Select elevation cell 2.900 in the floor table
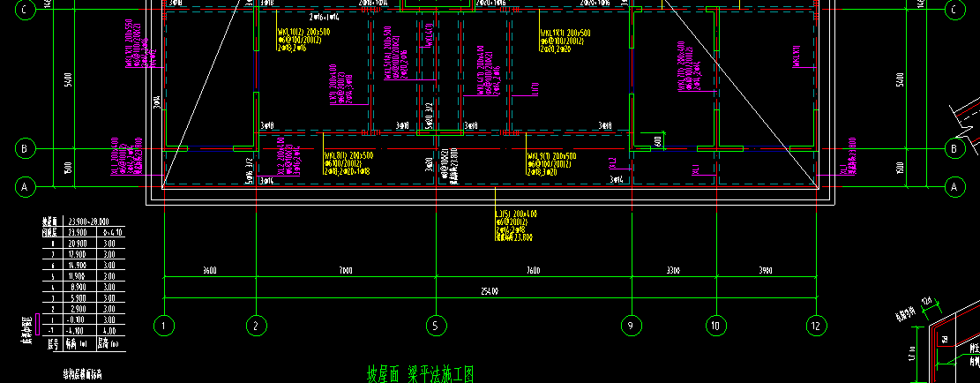980x383 pixels. [x=77, y=309]
